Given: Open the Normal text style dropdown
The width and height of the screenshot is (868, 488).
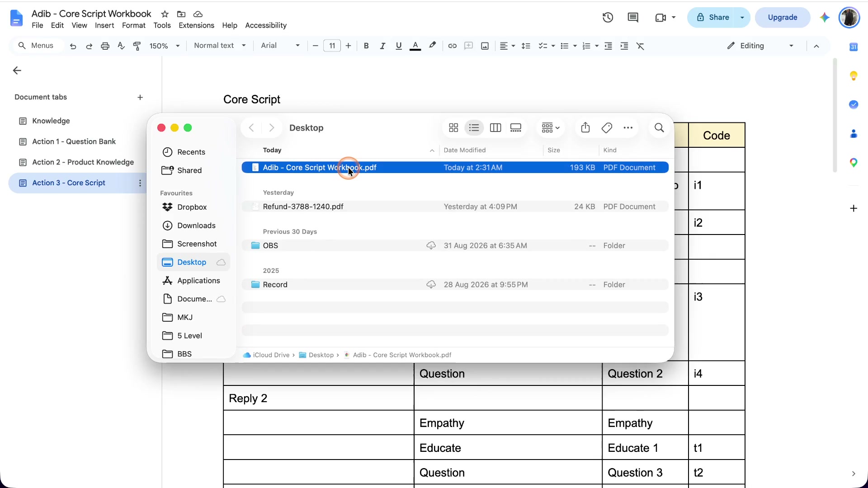Looking at the screenshot, I should (x=220, y=46).
